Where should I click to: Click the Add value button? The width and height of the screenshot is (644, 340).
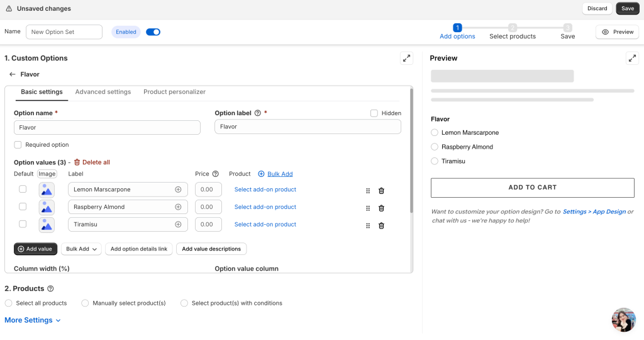pos(35,249)
